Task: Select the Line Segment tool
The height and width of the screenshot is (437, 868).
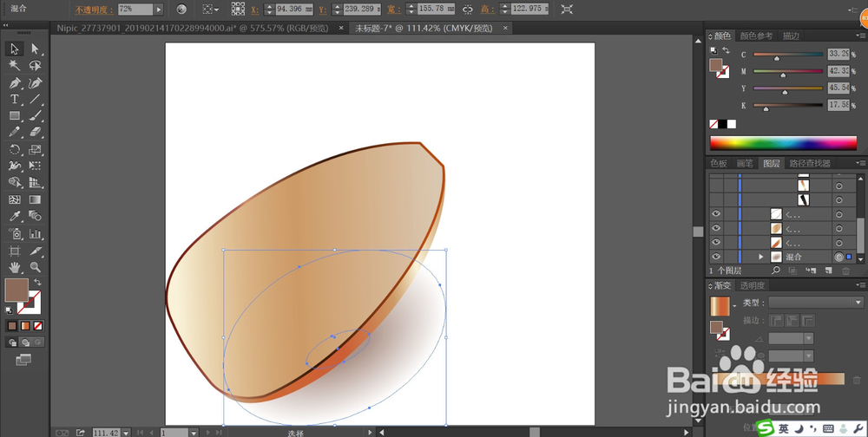Action: (x=36, y=100)
